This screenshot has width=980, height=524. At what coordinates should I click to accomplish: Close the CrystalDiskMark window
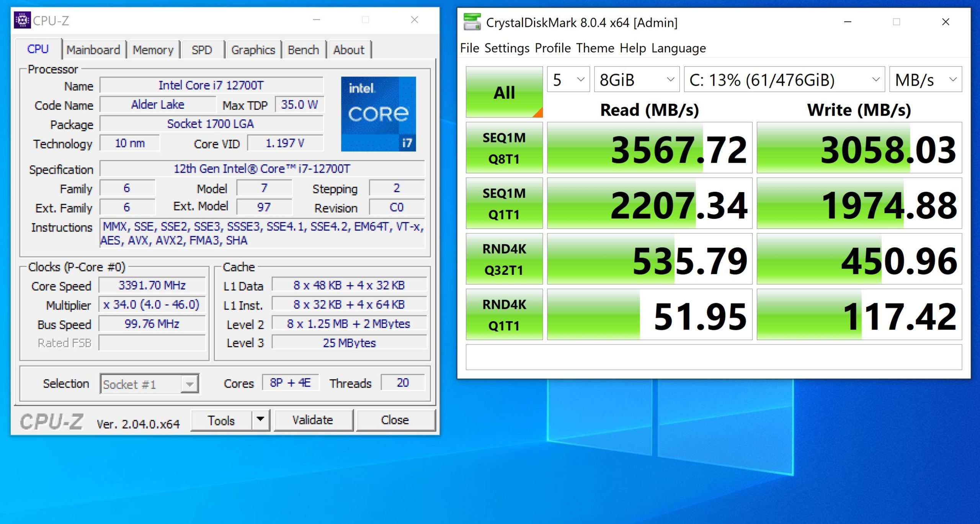(x=945, y=22)
